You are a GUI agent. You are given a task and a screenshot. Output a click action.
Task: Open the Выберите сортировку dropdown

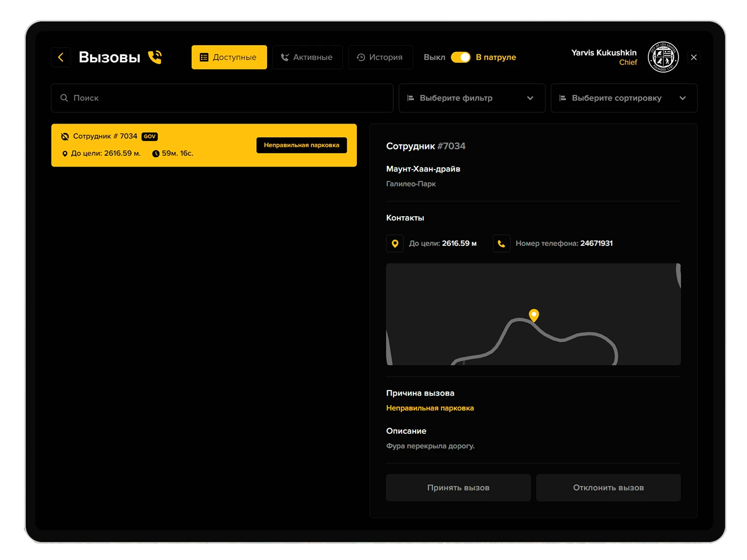[616, 98]
